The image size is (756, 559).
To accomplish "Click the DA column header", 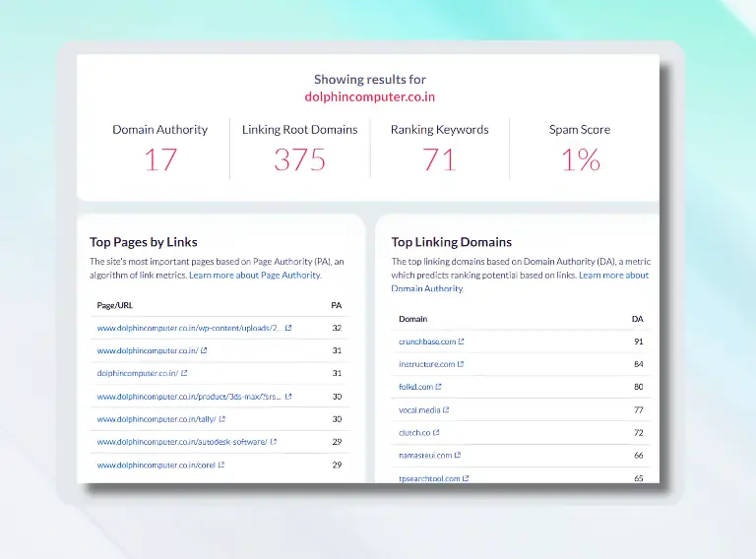I will (x=638, y=319).
